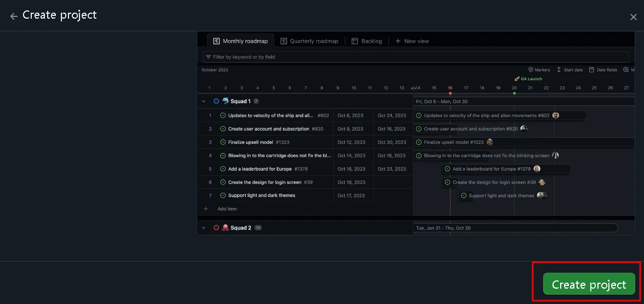
Task: Add a New view tab
Action: [x=412, y=41]
